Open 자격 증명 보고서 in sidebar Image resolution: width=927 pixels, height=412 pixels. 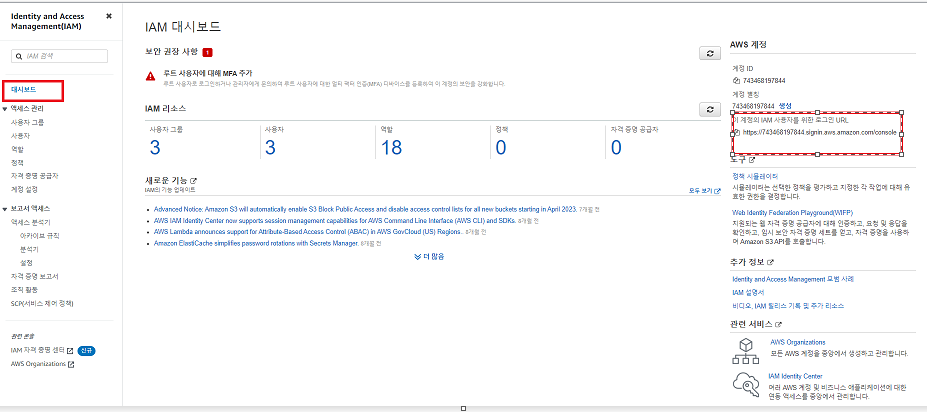(34, 276)
